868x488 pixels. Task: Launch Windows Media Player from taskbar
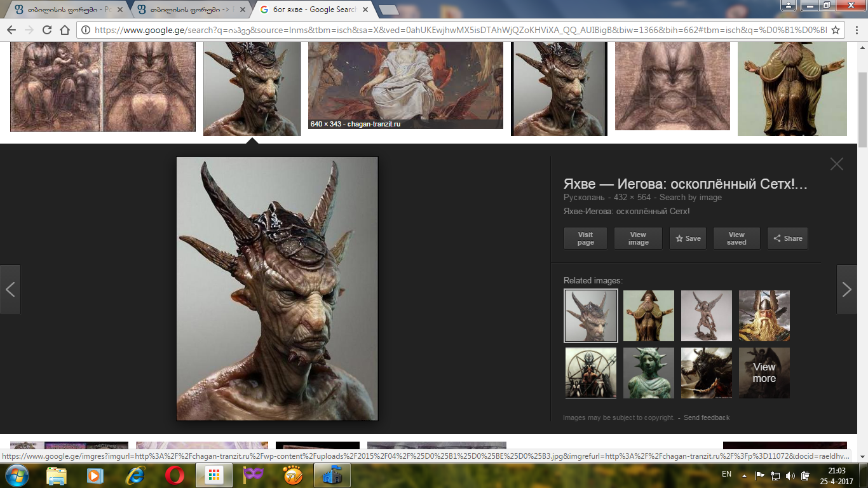click(95, 475)
